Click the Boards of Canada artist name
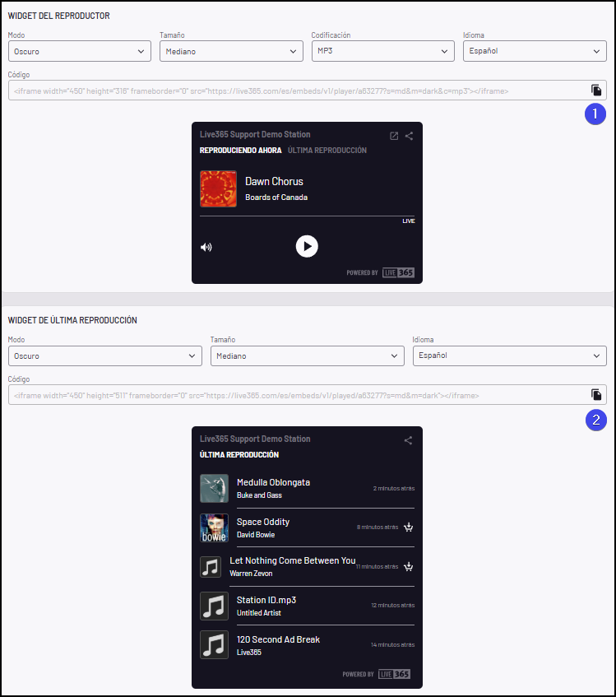The image size is (616, 697). [276, 197]
